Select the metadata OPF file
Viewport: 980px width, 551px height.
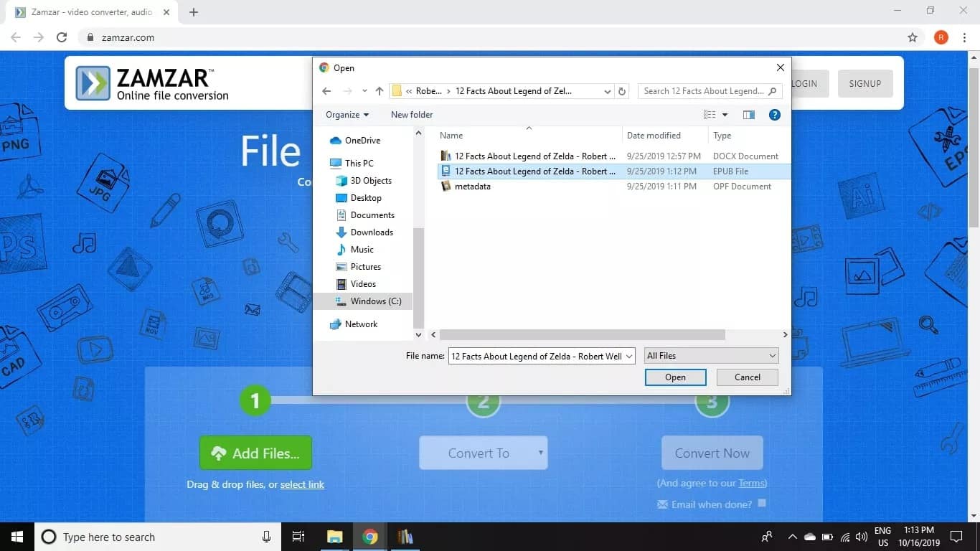(x=613, y=187)
